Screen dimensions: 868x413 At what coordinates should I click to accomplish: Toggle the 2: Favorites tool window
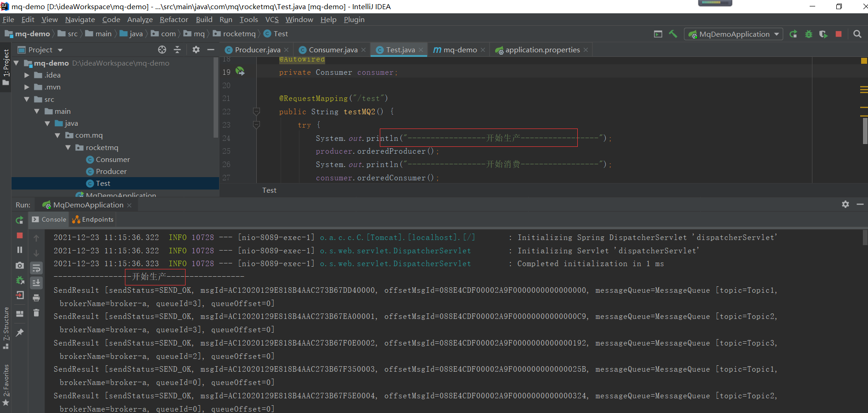click(x=6, y=385)
